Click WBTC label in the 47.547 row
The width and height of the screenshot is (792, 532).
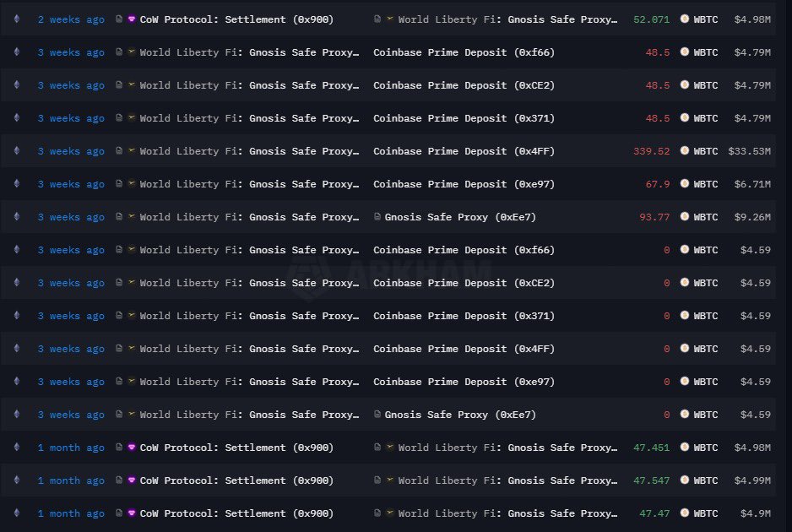(x=706, y=480)
